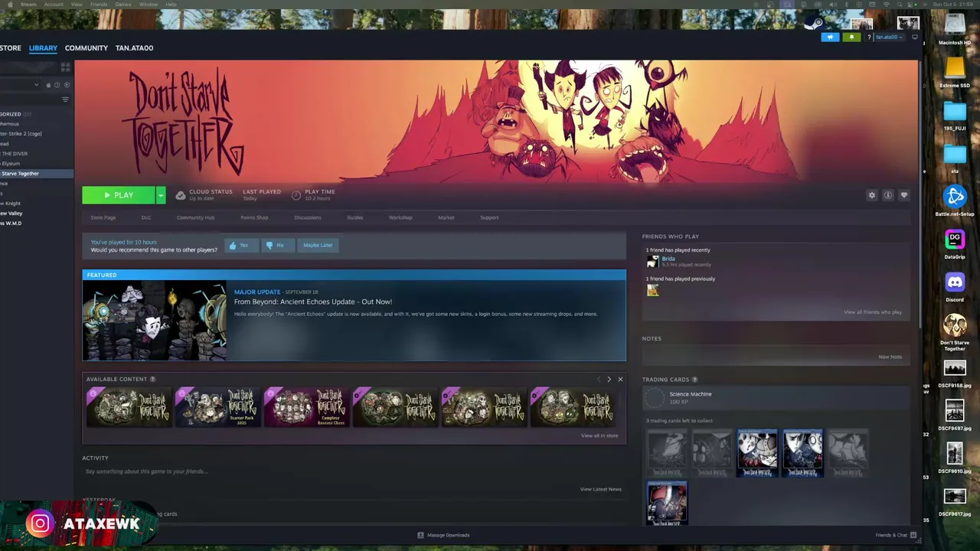Open the tan.ata00 account dropdown
This screenshot has width=980, height=551.
pos(889,37)
